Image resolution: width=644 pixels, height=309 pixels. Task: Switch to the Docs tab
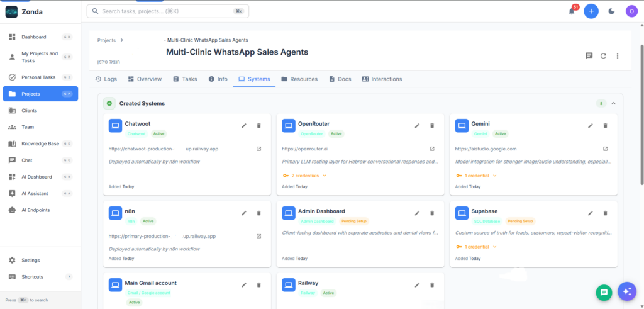click(340, 79)
